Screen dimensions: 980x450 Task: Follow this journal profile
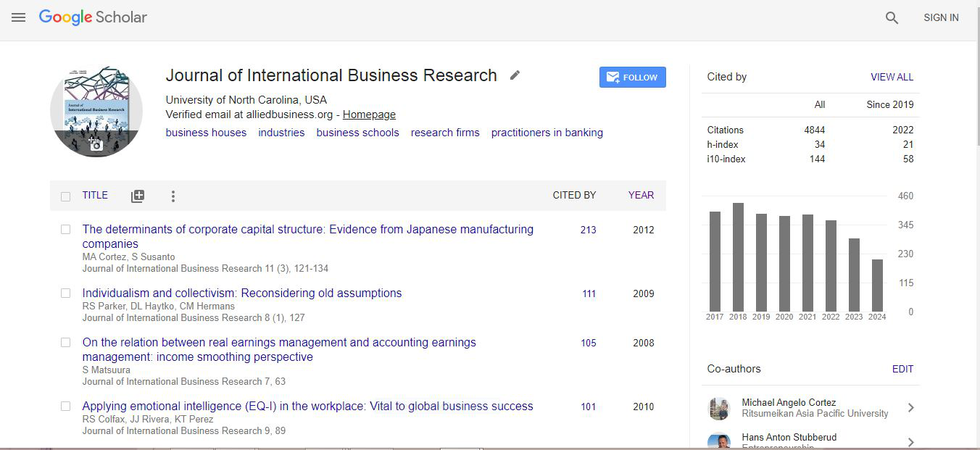point(632,77)
